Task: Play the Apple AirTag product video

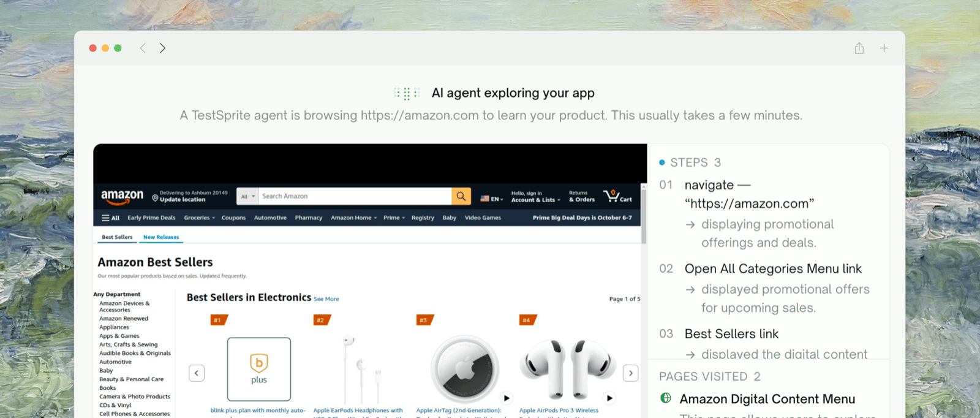Action: 507,398
